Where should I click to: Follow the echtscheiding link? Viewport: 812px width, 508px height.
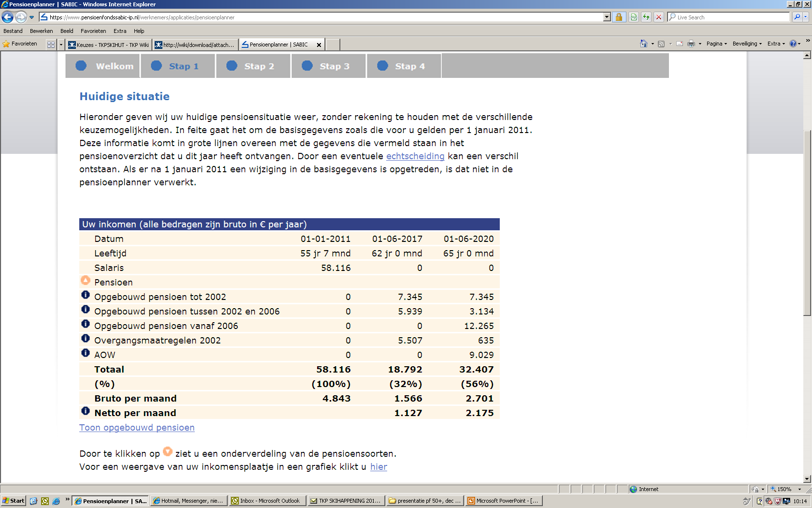click(415, 156)
